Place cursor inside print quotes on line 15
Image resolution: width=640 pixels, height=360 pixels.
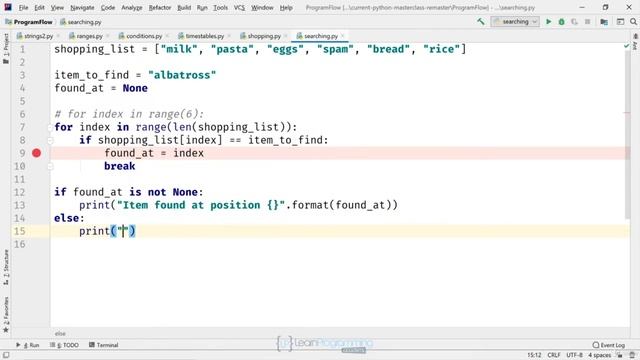click(x=123, y=231)
